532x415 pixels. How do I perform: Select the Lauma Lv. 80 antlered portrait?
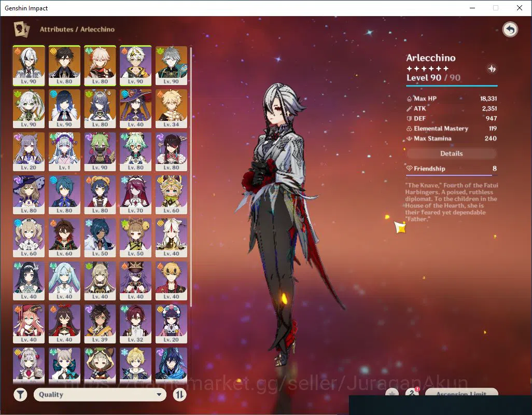(100, 108)
